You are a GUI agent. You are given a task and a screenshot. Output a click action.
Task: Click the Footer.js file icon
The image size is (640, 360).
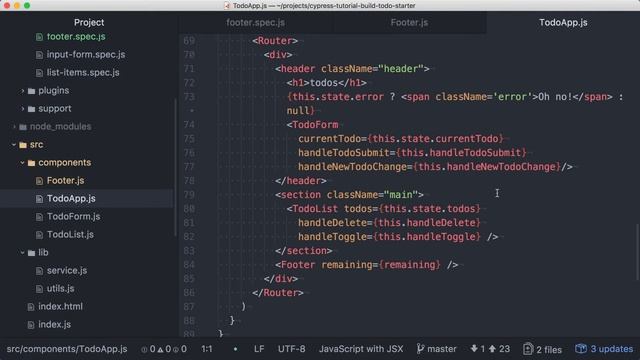click(x=39, y=181)
